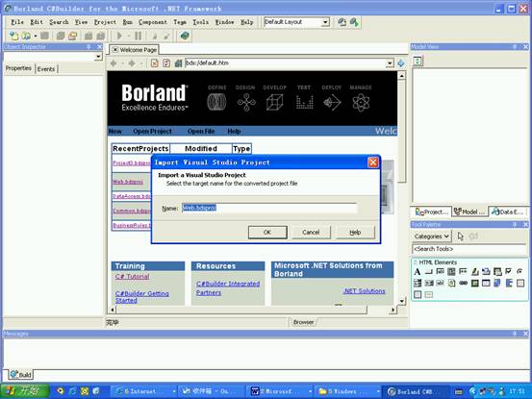Switch to the Model View tab

469,212
